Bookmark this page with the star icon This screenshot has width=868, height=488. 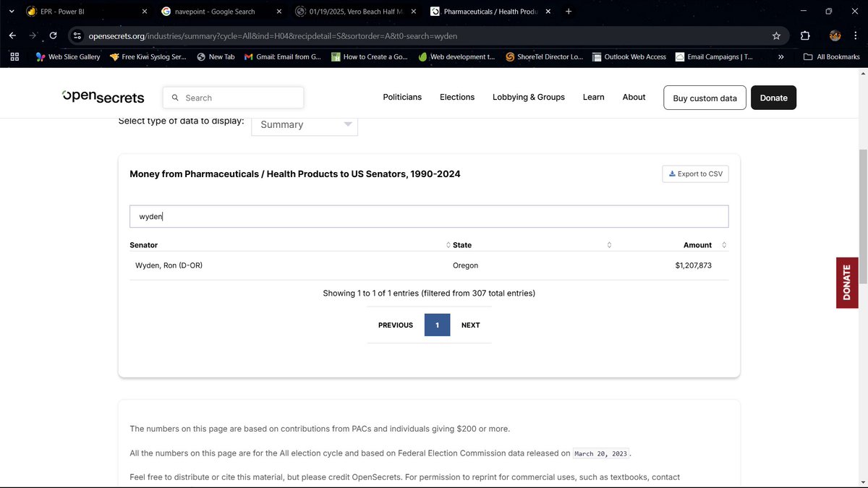776,35
